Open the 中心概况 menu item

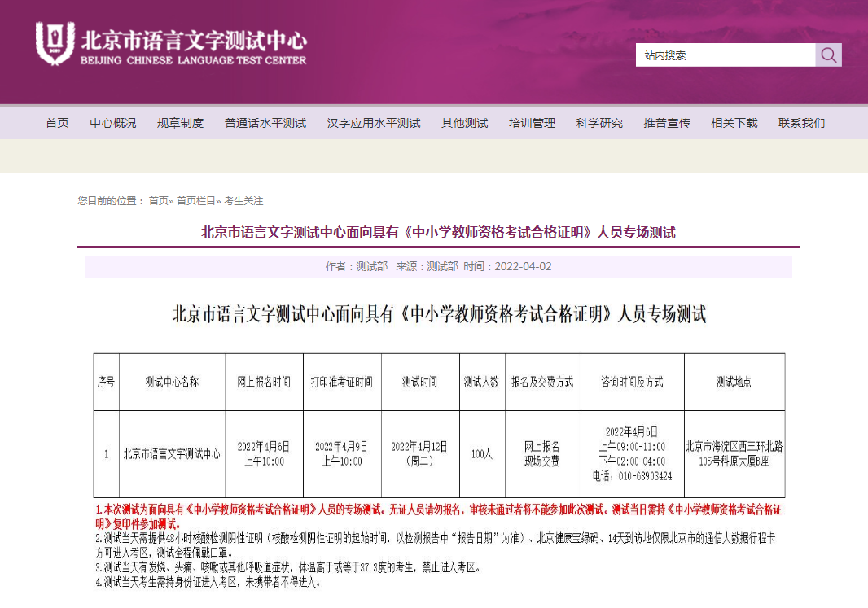(113, 123)
